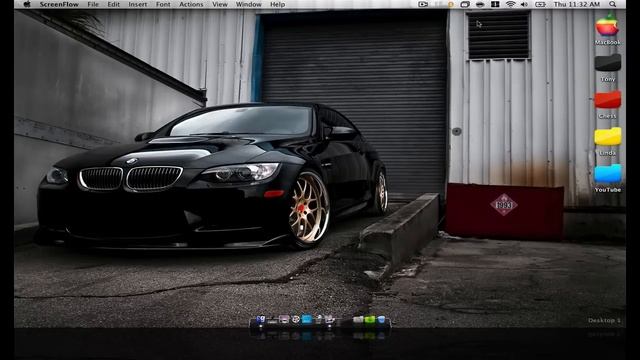
Task: Open the Insert menu
Action: tap(138, 4)
